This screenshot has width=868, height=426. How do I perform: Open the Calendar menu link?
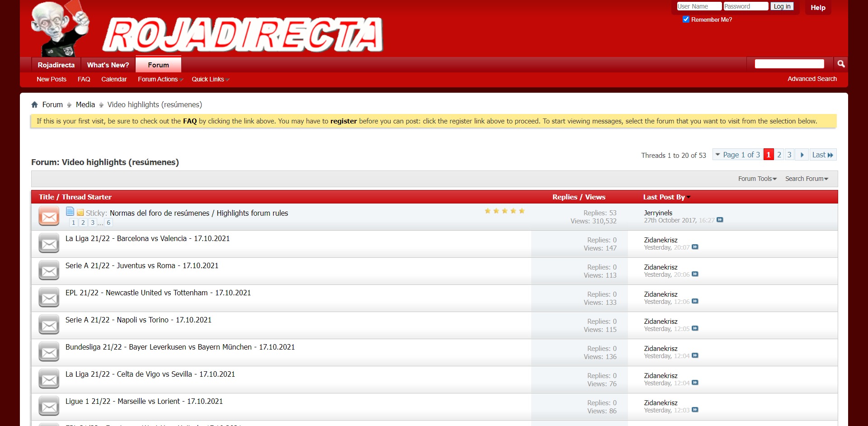tap(114, 79)
